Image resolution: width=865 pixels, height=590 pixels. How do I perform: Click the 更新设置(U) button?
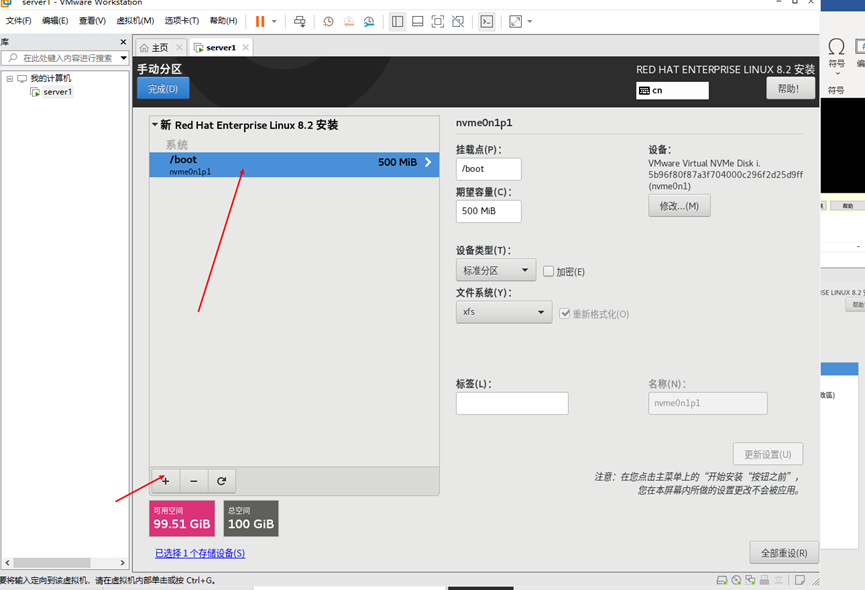(767, 454)
